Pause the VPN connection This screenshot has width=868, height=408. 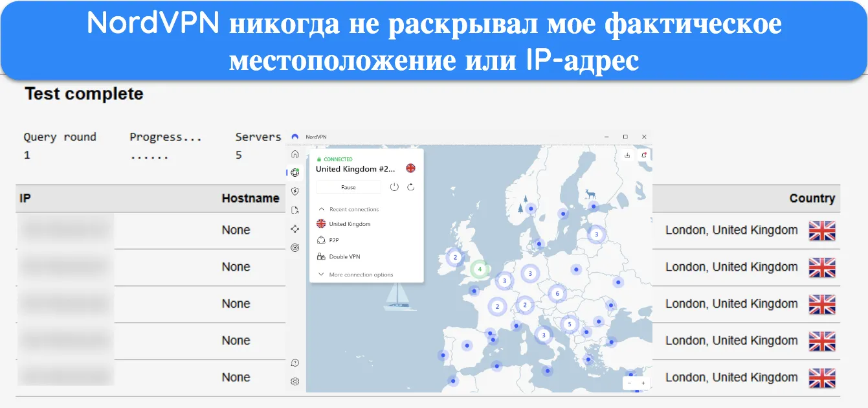pyautogui.click(x=348, y=187)
